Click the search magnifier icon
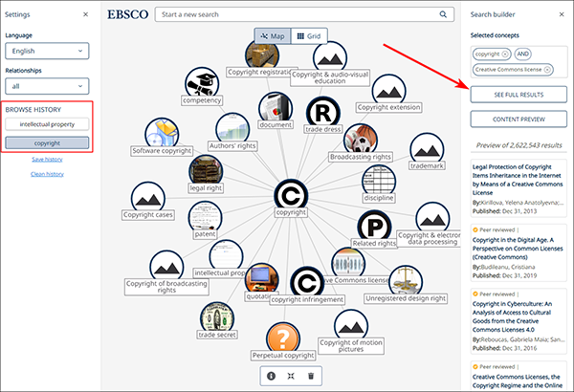574x392 pixels. click(443, 14)
